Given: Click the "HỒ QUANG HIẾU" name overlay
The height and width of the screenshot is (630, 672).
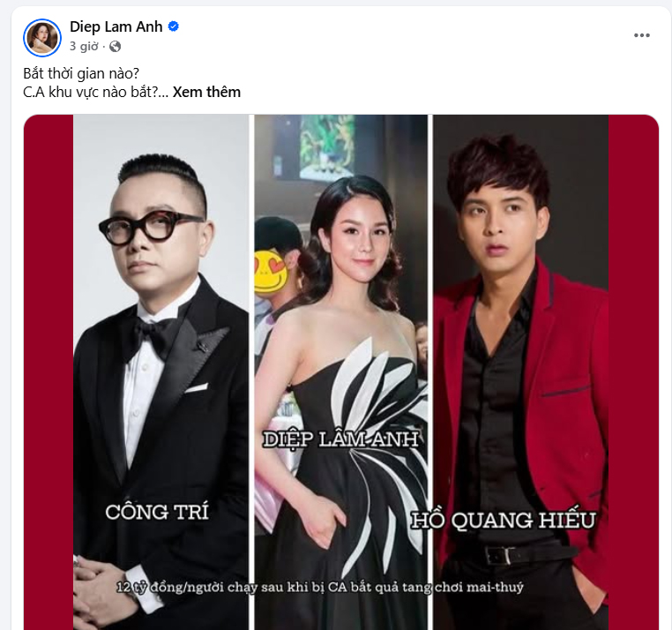Looking at the screenshot, I should (504, 521).
